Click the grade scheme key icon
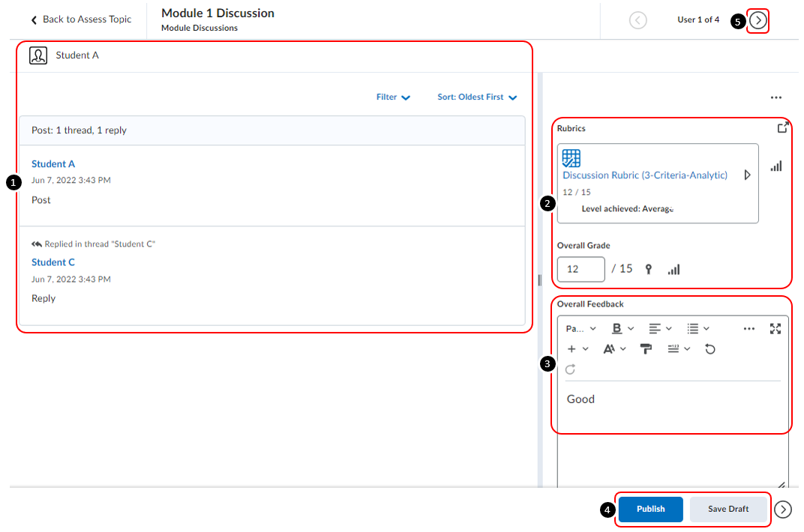Viewport: 804px width, 532px height. (649, 269)
